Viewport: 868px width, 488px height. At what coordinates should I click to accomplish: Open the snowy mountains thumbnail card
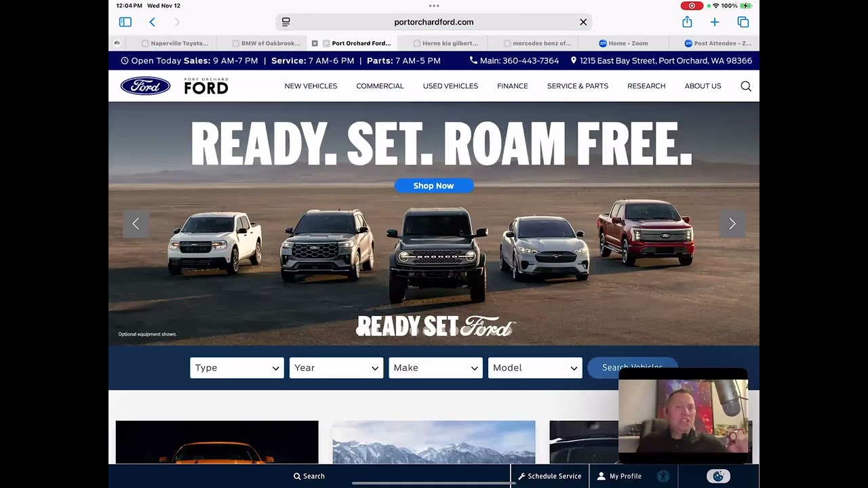coord(434,443)
